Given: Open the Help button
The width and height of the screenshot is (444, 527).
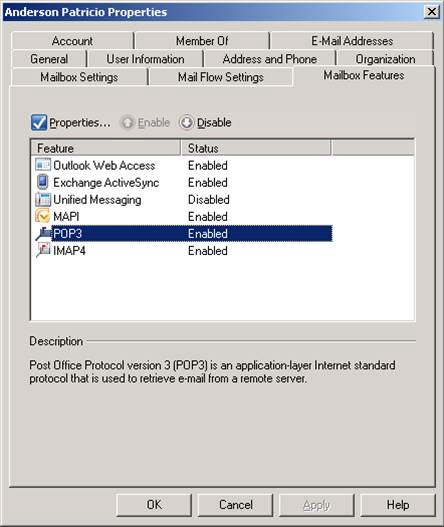Looking at the screenshot, I should (x=398, y=505).
